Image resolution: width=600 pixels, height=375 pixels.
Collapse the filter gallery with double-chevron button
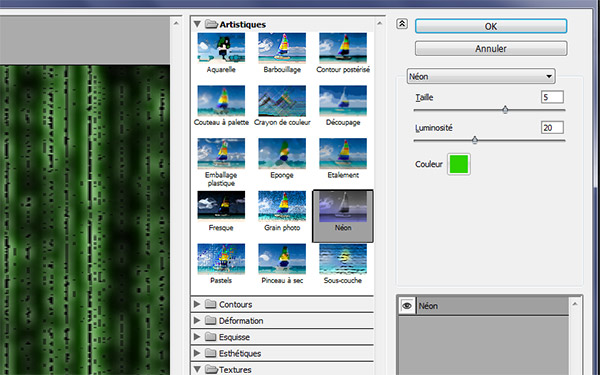click(402, 24)
